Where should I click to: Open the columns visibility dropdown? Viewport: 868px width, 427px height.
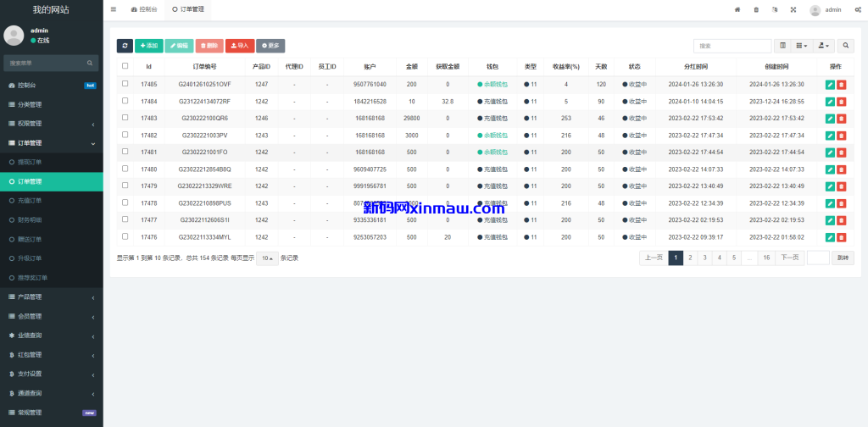point(801,46)
